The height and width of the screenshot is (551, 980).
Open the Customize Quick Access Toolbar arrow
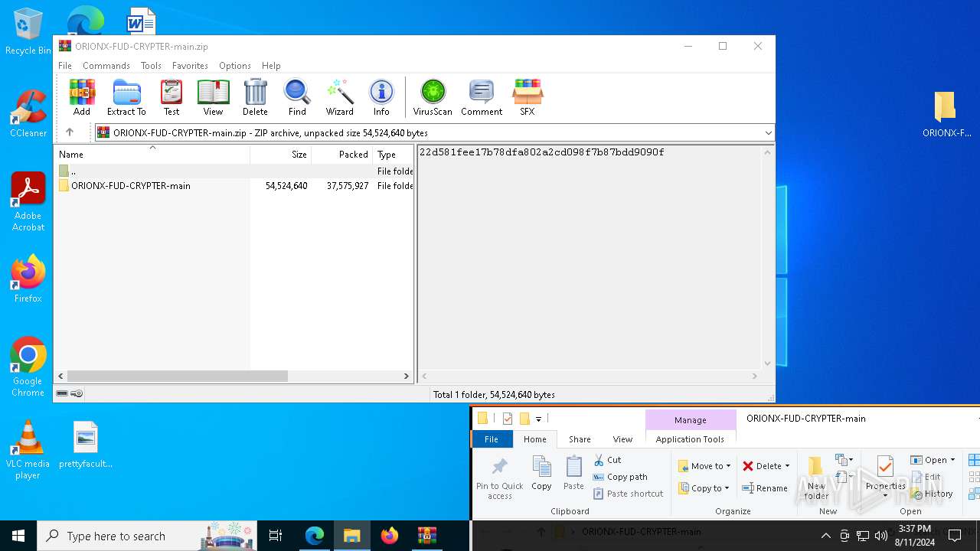tap(538, 419)
